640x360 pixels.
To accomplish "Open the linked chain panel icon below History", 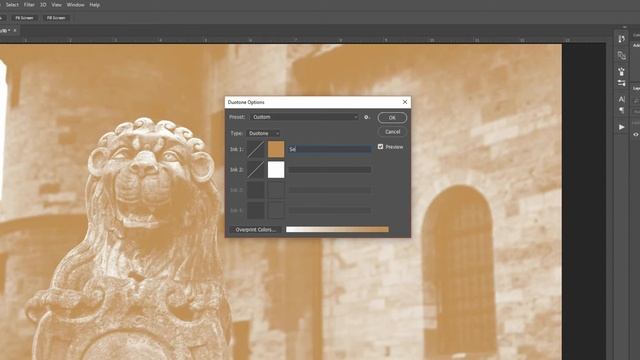I will pos(621,55).
